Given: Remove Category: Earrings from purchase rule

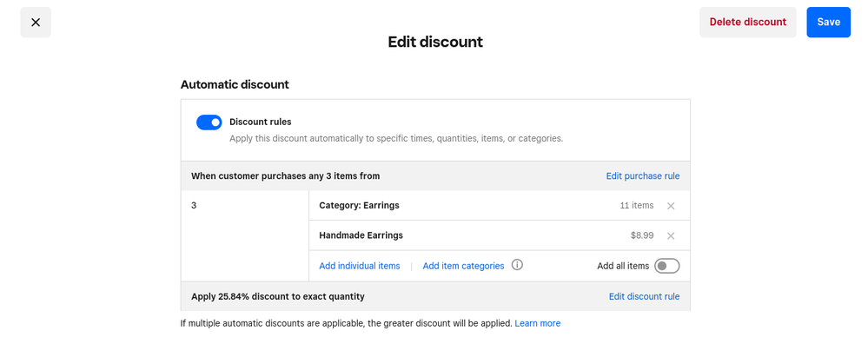Looking at the screenshot, I should pyautogui.click(x=670, y=206).
